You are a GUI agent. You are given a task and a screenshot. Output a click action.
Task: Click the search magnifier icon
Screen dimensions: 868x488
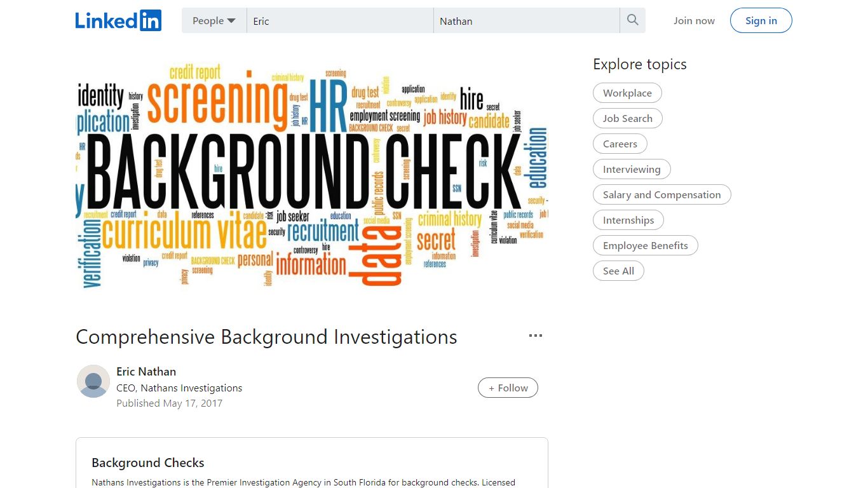(632, 20)
